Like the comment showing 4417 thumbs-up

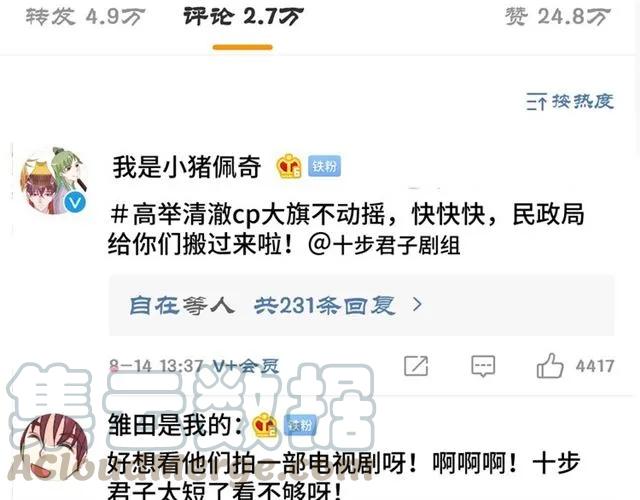click(x=549, y=366)
